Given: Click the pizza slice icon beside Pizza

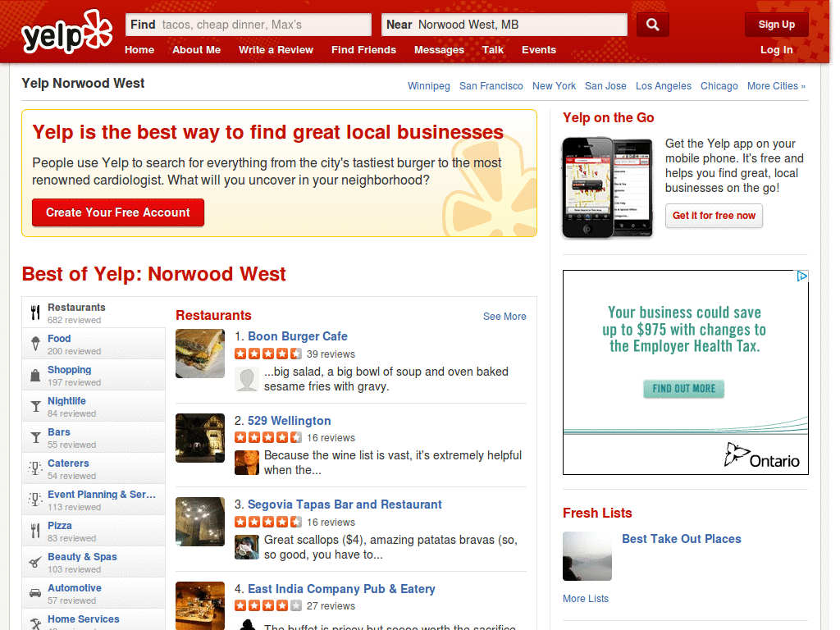Looking at the screenshot, I should click(36, 531).
